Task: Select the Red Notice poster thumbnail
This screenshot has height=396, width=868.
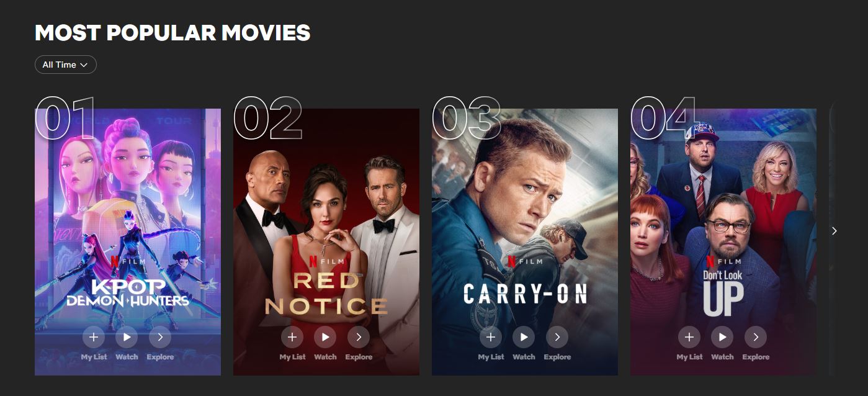Action: (x=326, y=242)
